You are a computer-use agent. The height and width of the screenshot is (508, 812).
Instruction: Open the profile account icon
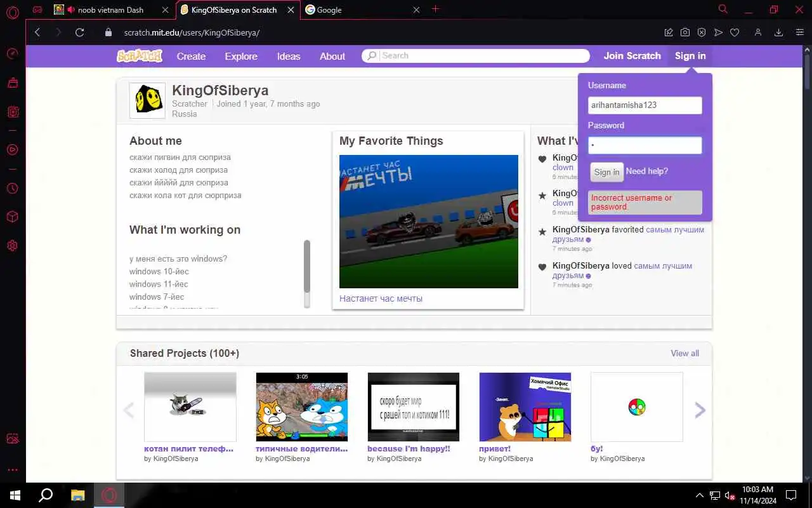757,32
